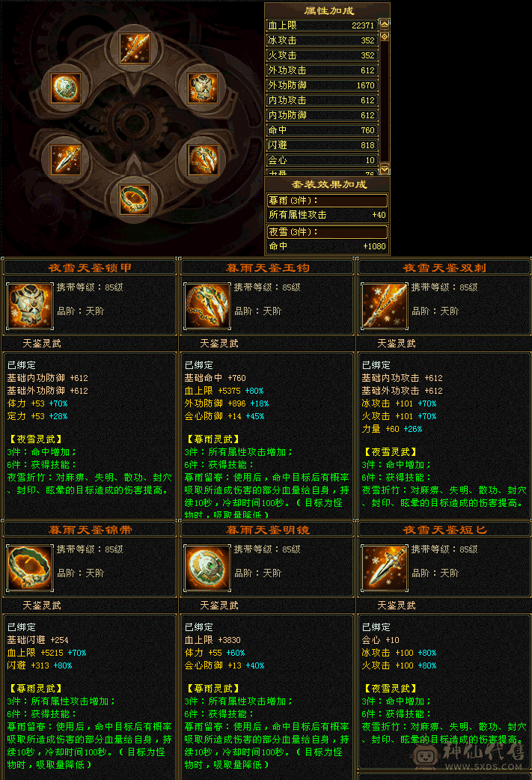Click 暮雨天鉴锦带 belt thumbnail icon
This screenshot has width=532, height=780.
click(x=29, y=568)
